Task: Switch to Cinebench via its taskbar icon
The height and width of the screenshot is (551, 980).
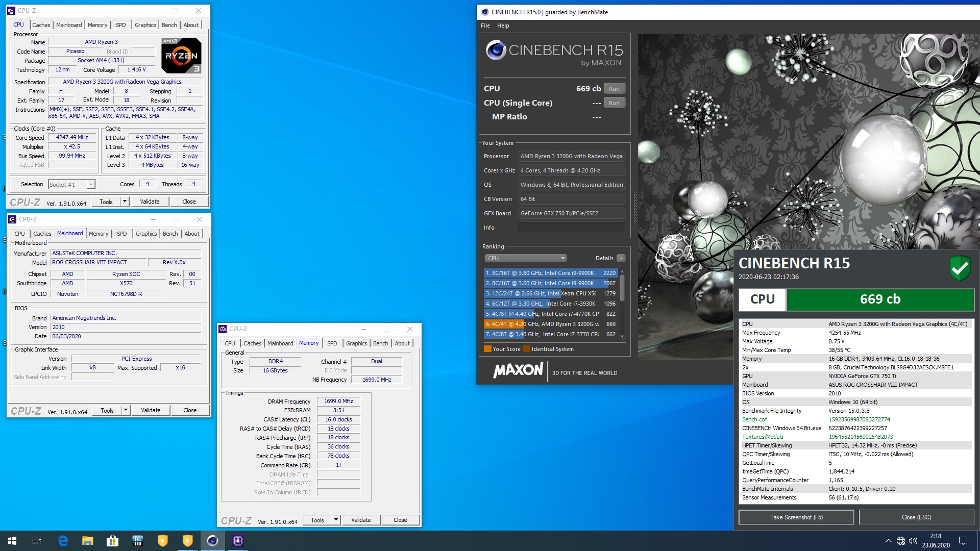Action: pyautogui.click(x=213, y=541)
